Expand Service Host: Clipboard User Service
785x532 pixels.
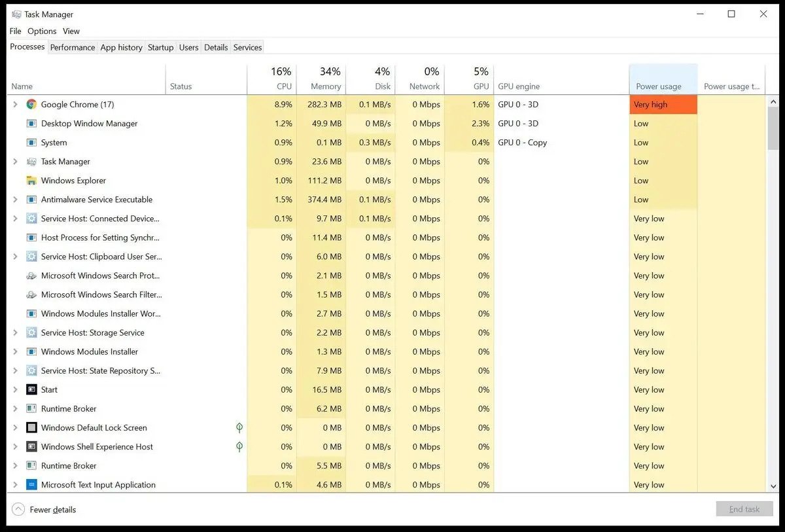tap(16, 257)
